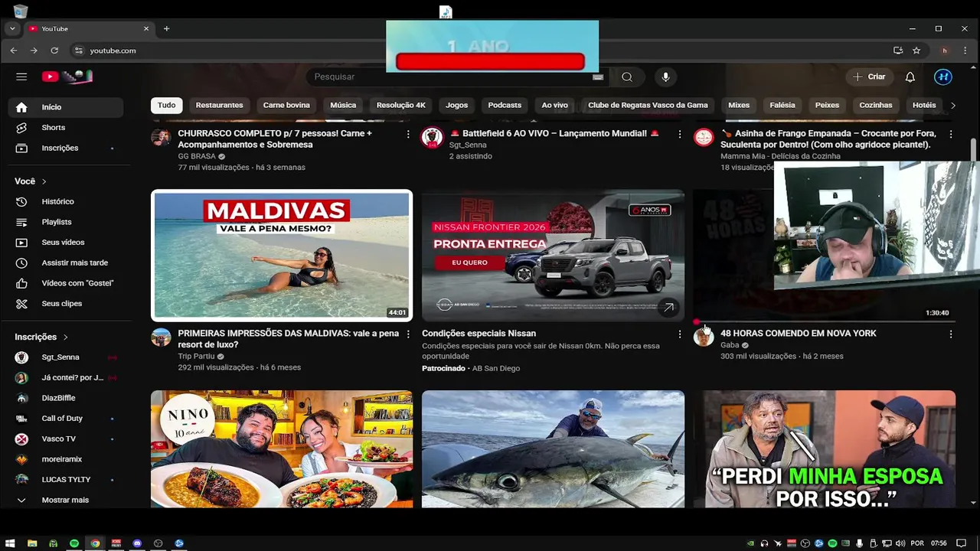Select the Cozinhas filter chip
This screenshot has width=980, height=551.
point(876,105)
